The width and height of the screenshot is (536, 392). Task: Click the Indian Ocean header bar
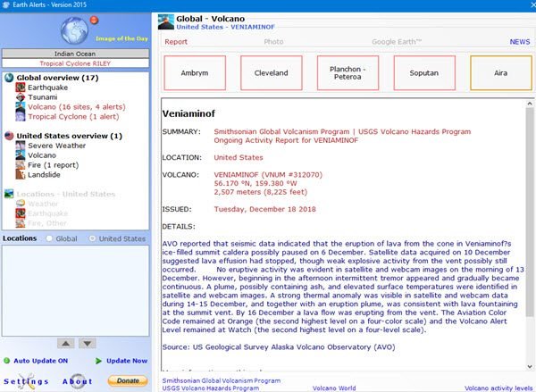(x=75, y=54)
